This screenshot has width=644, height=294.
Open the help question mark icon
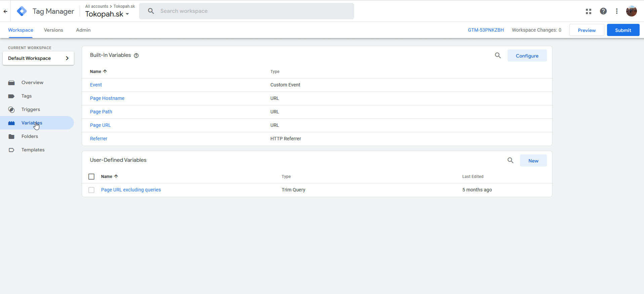pyautogui.click(x=603, y=11)
